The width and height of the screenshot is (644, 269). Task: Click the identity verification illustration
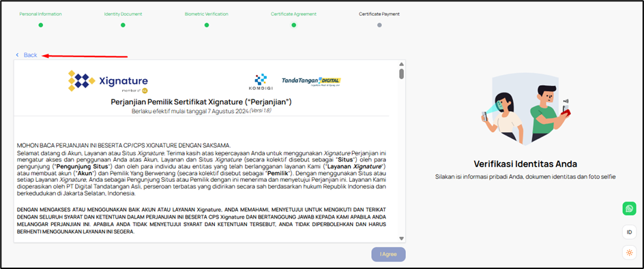click(525, 108)
